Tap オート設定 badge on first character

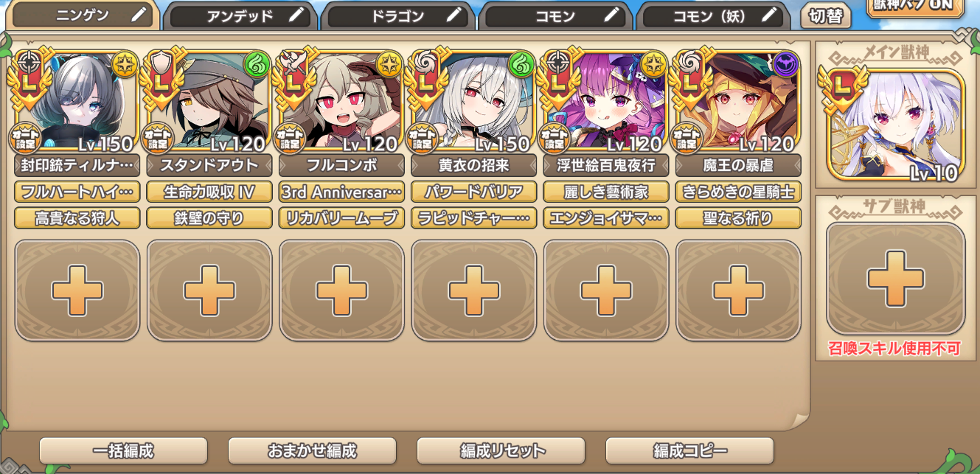[25, 139]
